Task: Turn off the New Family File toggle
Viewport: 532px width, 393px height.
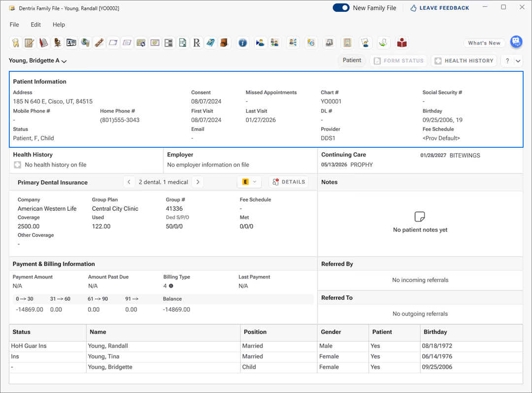Action: click(341, 8)
